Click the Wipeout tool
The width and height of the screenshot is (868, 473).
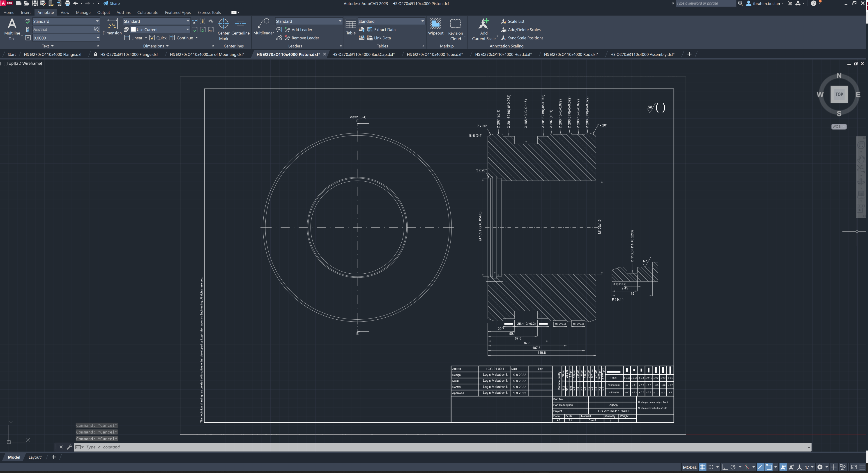pyautogui.click(x=435, y=27)
